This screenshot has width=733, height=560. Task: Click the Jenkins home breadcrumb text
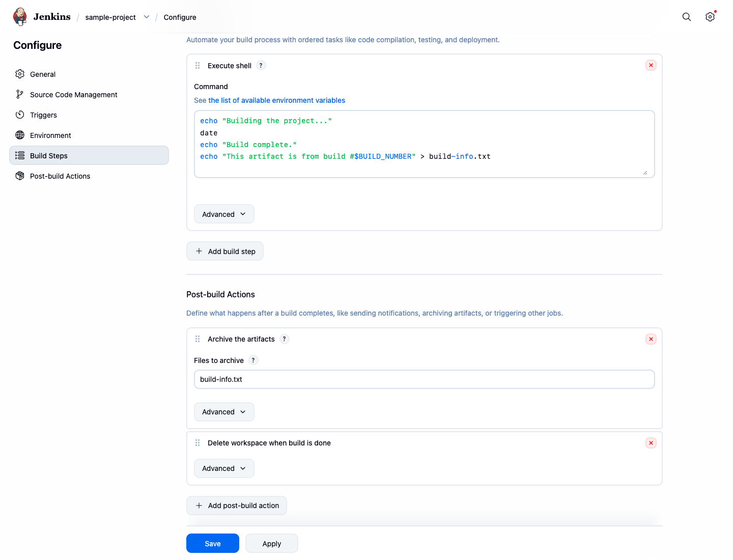coord(52,17)
